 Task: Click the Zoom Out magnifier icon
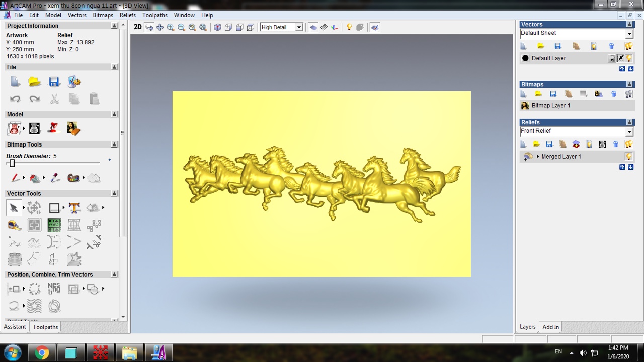pos(181,27)
